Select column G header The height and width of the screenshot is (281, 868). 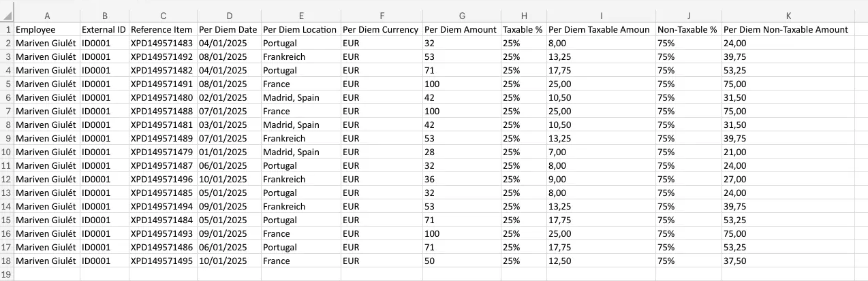coord(461,16)
